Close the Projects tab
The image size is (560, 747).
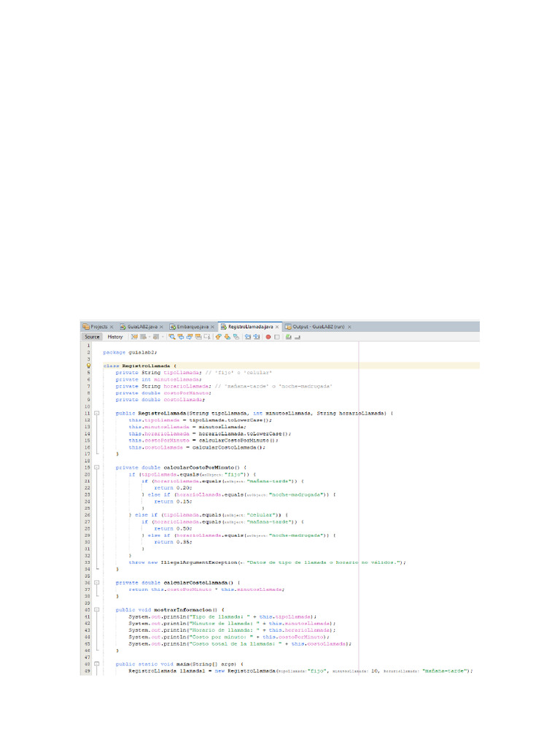pos(112,327)
